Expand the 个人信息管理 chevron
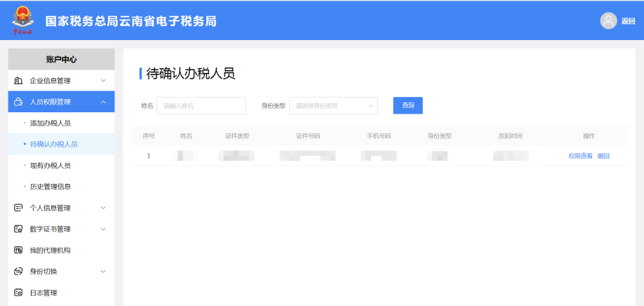This screenshot has height=306, width=644. pyautogui.click(x=103, y=208)
